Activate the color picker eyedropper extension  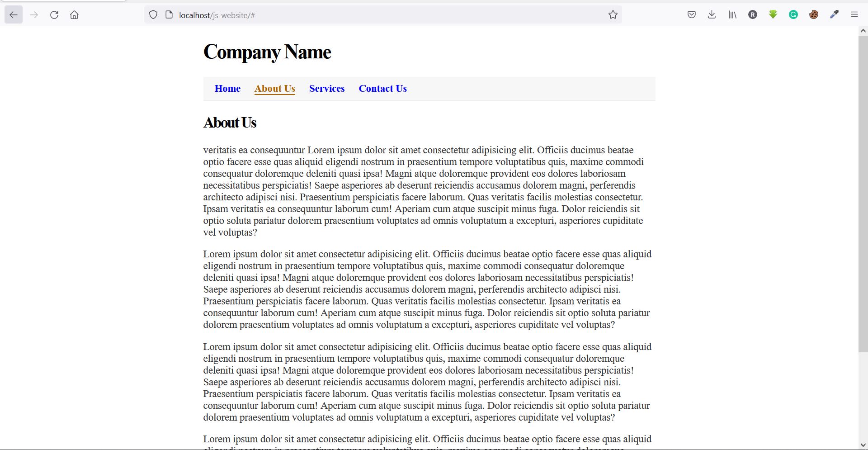click(x=834, y=15)
